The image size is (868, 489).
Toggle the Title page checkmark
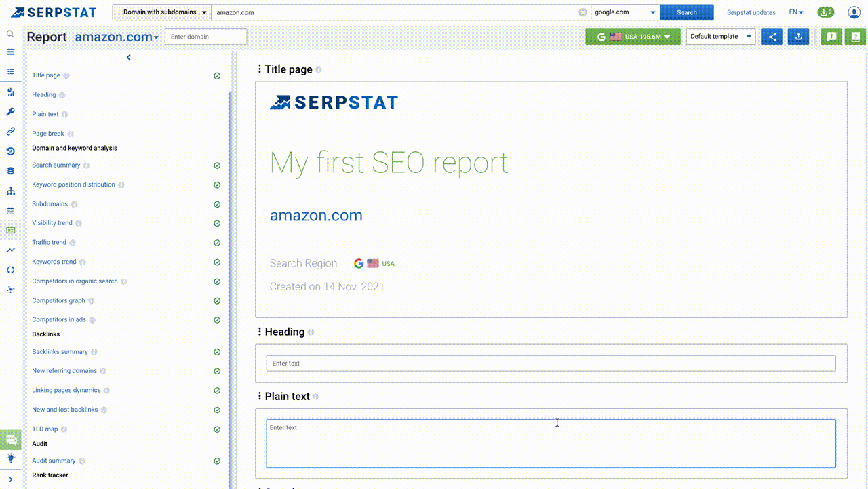[x=217, y=76]
